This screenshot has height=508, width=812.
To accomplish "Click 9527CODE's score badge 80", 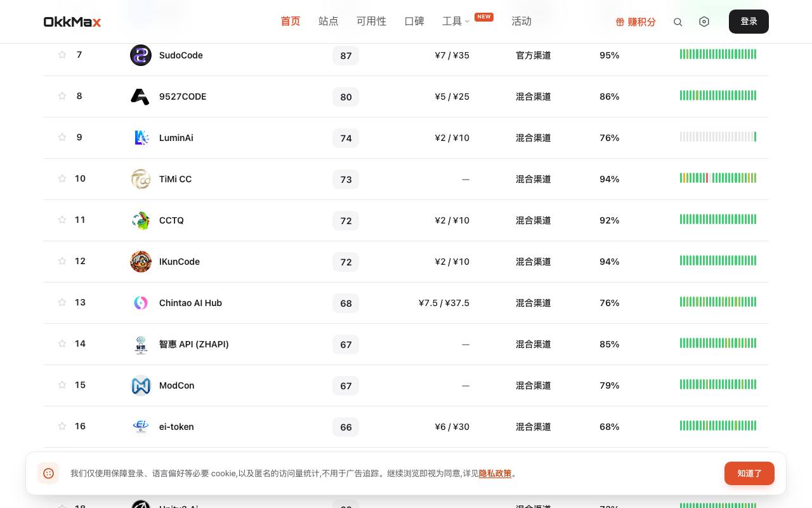I will pyautogui.click(x=346, y=97).
